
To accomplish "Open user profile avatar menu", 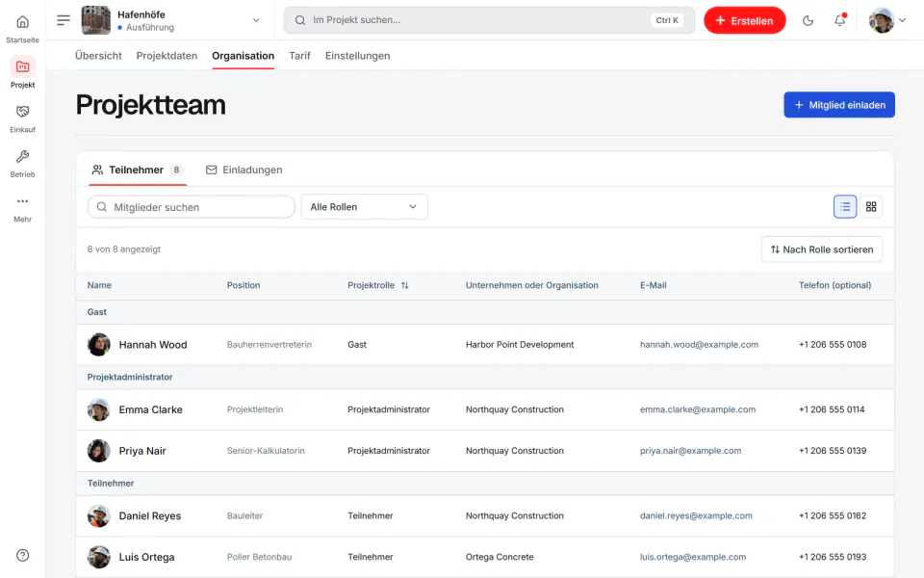I will pyautogui.click(x=886, y=20).
